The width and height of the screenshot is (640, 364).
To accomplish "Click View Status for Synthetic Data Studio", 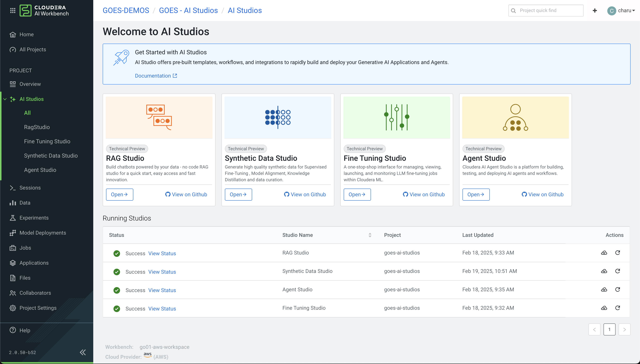I will coord(162,272).
